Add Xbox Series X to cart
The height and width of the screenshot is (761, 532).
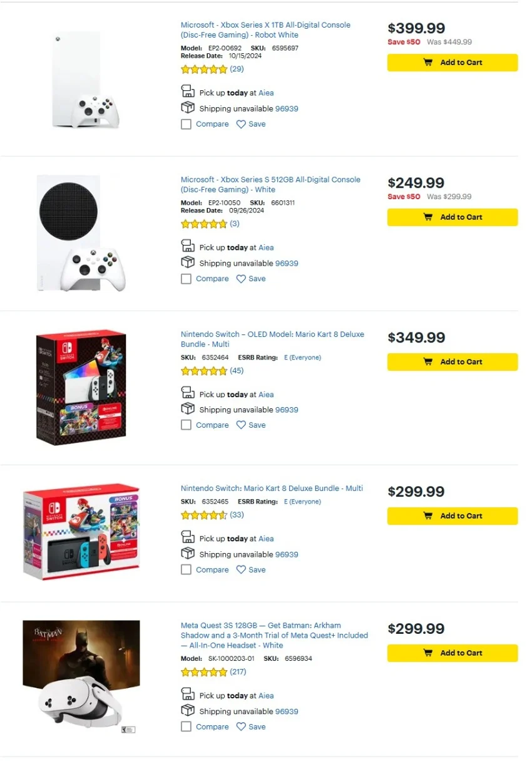click(452, 63)
